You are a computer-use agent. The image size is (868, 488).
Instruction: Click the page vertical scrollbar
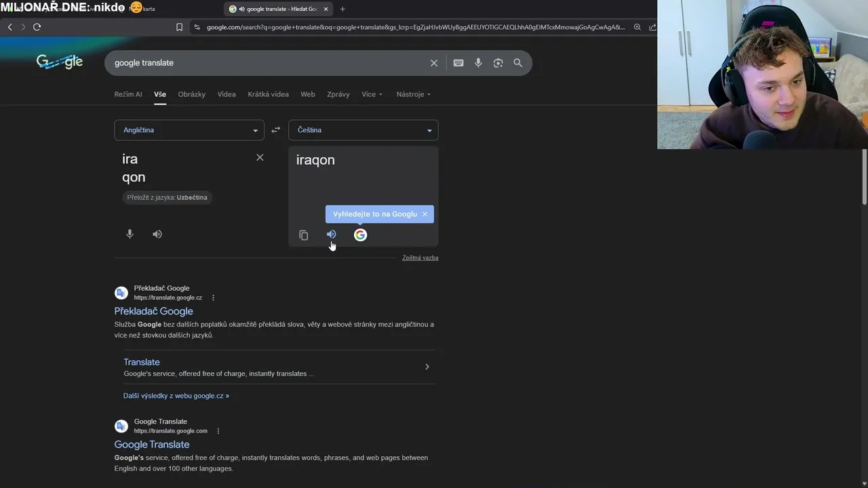(865, 176)
